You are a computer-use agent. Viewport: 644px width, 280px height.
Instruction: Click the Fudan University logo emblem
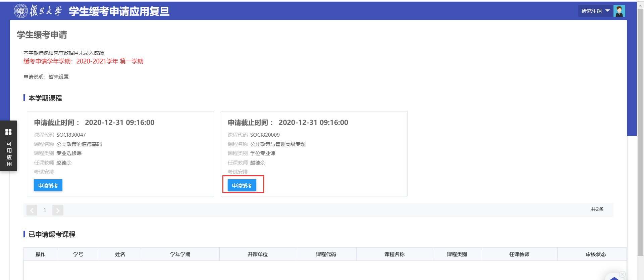pyautogui.click(x=21, y=11)
